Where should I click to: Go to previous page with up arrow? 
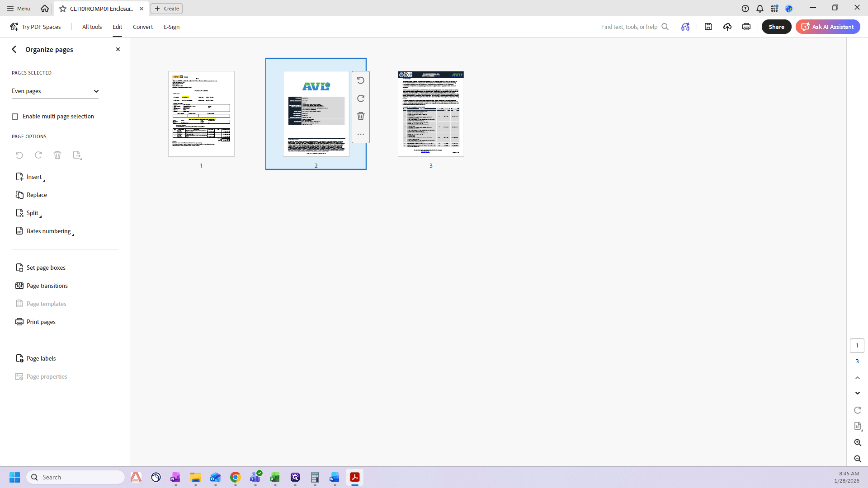[x=858, y=378]
